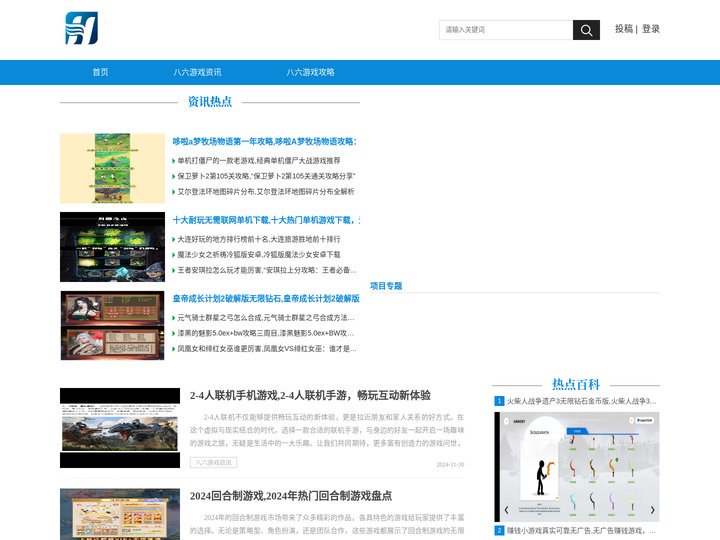Open article 魔法少女之祈祷冷狐版安卓

point(259,254)
